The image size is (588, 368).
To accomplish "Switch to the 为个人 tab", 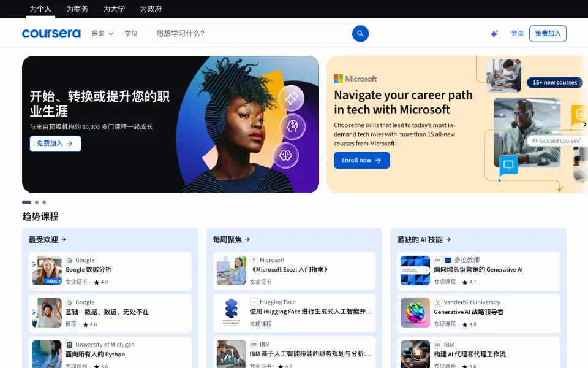I will [x=40, y=9].
